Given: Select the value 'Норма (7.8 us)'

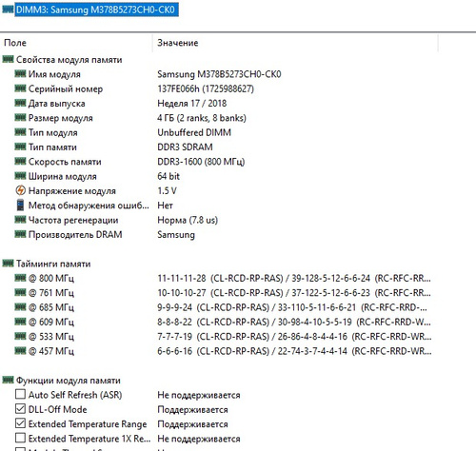Looking at the screenshot, I should (x=188, y=220).
